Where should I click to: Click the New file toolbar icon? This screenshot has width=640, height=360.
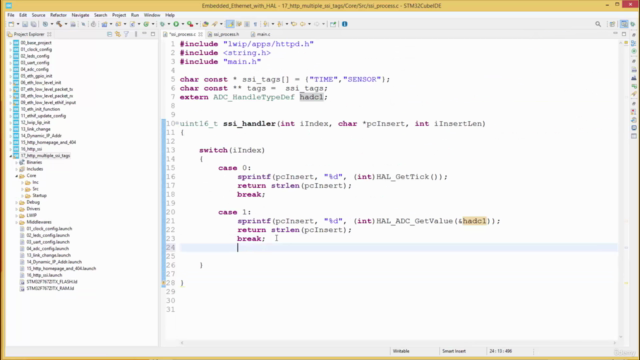coord(11,24)
